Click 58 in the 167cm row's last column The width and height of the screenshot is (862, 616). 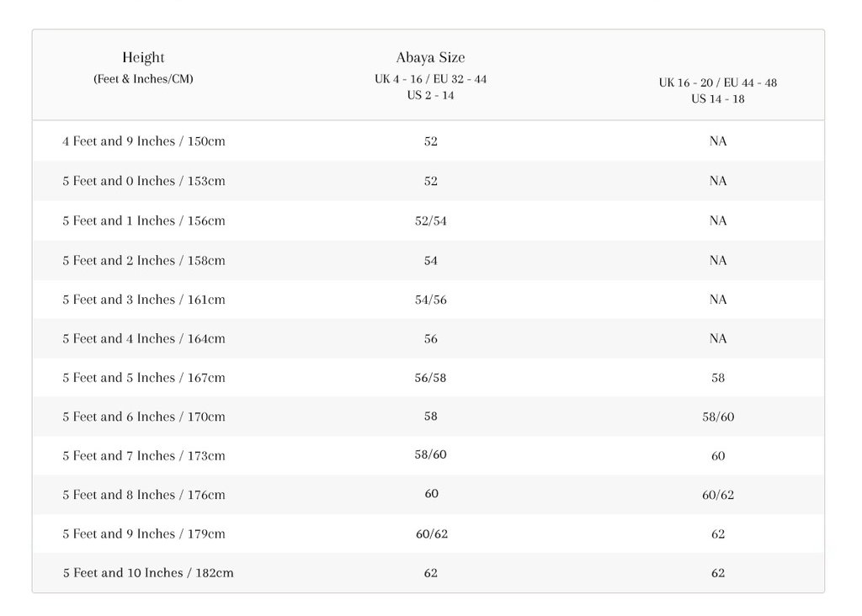point(718,378)
